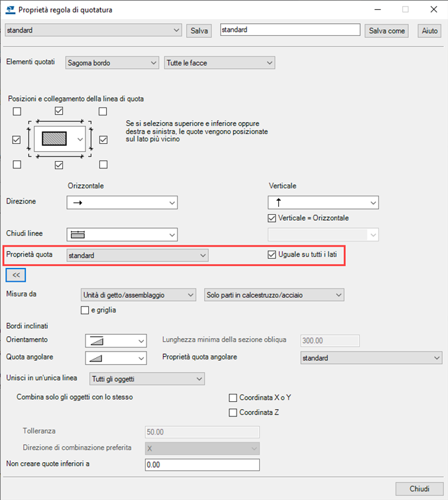This screenshot has height=500, width=448.
Task: Open the Verticale direction arrow dropdown
Action: pyautogui.click(x=323, y=203)
